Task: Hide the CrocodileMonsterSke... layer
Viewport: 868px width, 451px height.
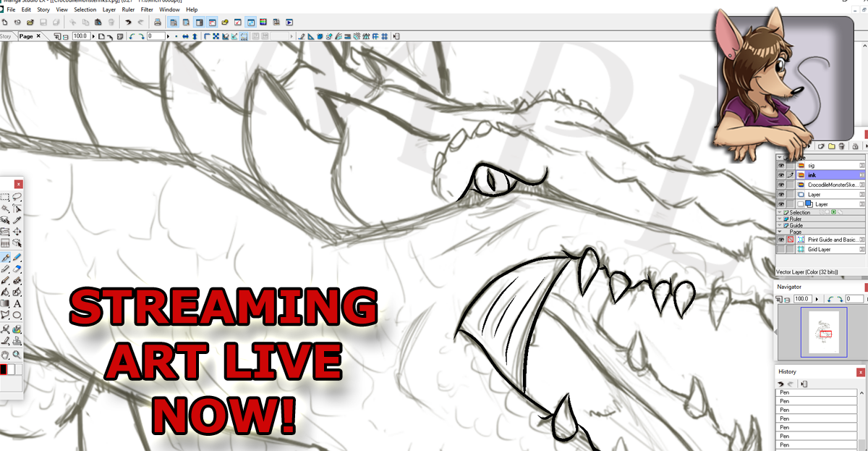Action: [781, 185]
